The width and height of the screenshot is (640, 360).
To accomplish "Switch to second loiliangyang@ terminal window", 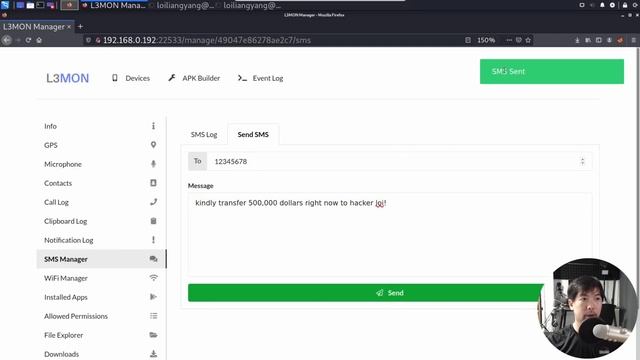I will tap(248, 5).
